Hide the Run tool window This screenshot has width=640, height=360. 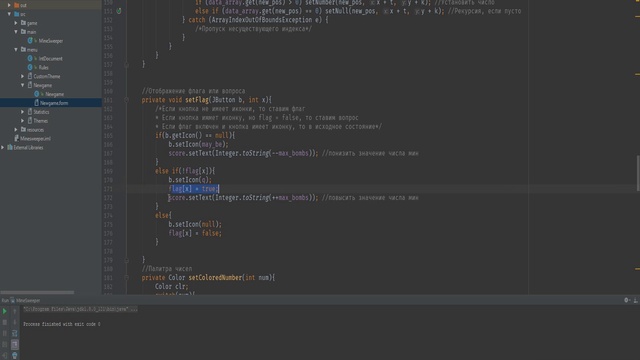[x=636, y=300]
